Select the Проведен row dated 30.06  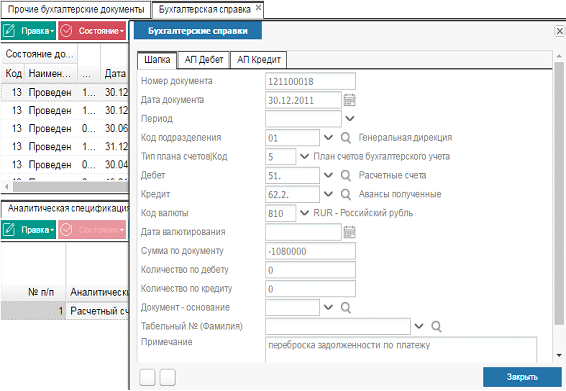click(65, 129)
